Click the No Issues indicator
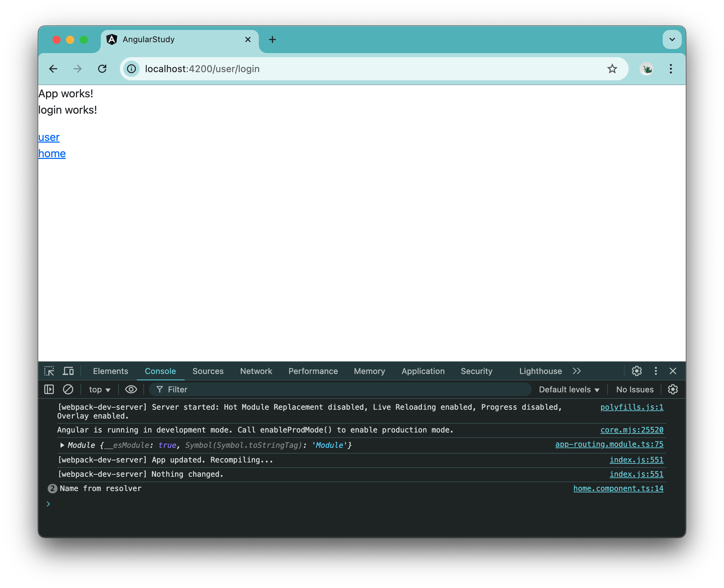Screen dimensions: 724x588 (x=634, y=389)
